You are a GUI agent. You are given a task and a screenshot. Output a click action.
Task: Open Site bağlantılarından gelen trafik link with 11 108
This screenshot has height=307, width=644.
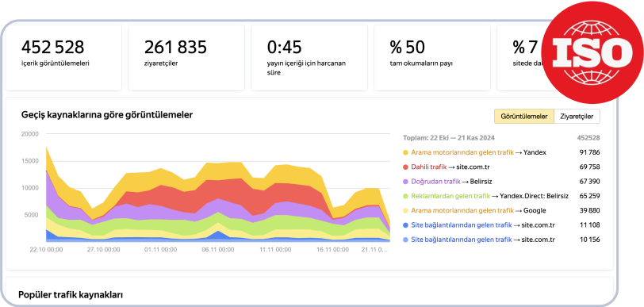462,224
